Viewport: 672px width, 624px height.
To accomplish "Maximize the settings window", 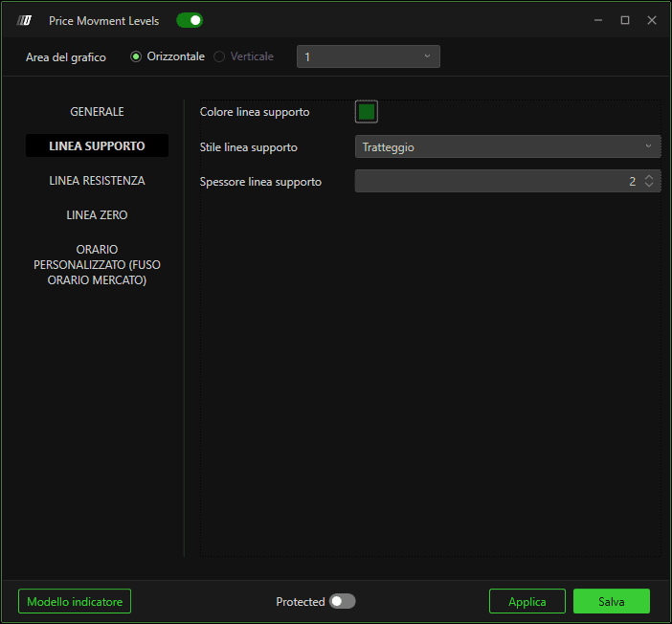I will 625,20.
